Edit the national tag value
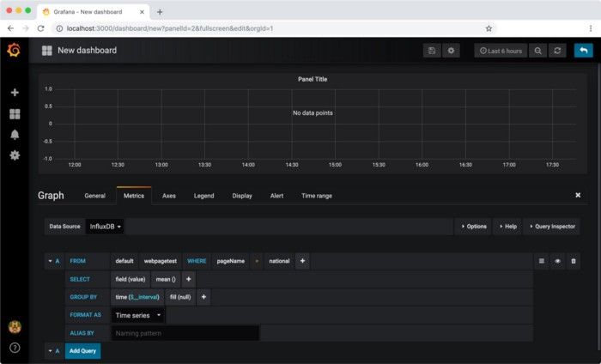This screenshot has width=601, height=364. coord(279,261)
